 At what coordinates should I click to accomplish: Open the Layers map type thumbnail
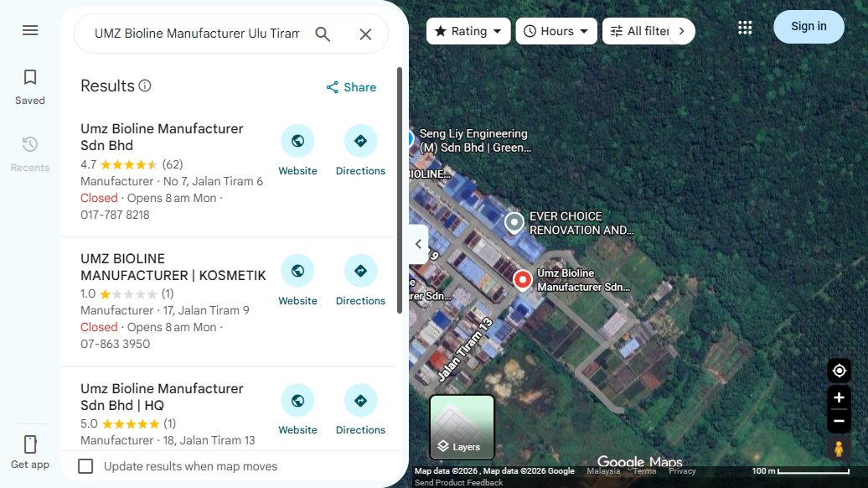click(x=462, y=427)
